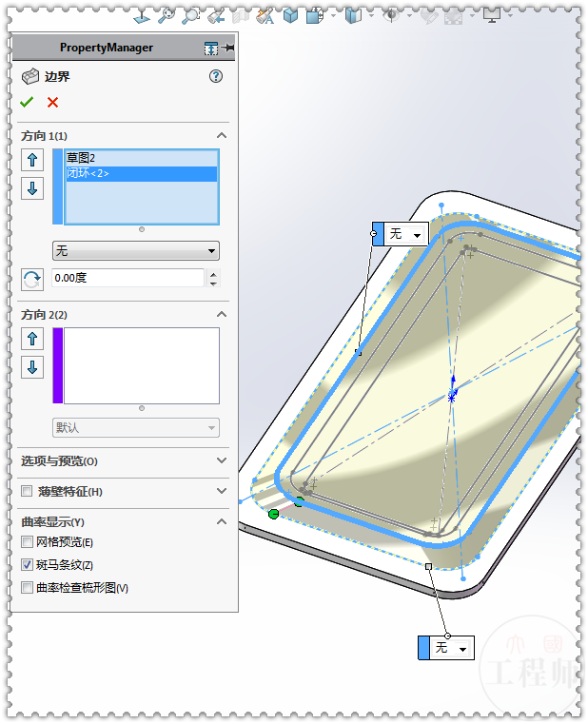588x724 pixels.
Task: Click purple 方向 2 color bar
Action: tap(58, 365)
